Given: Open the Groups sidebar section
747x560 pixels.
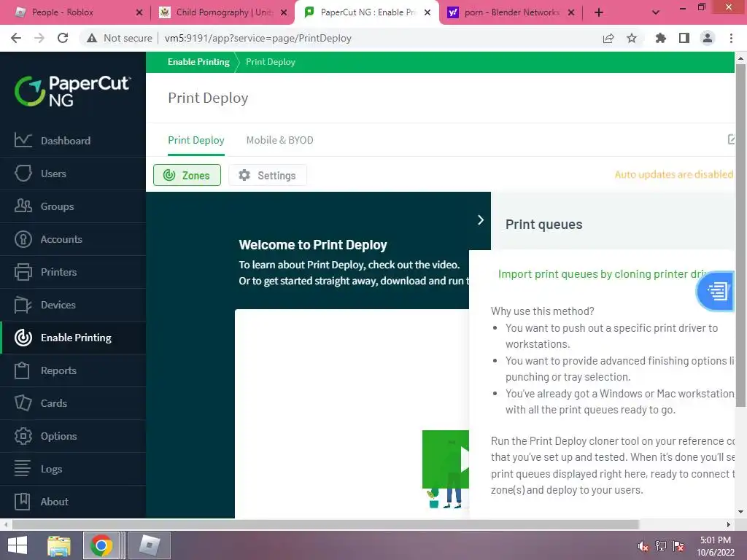Looking at the screenshot, I should [x=73, y=206].
